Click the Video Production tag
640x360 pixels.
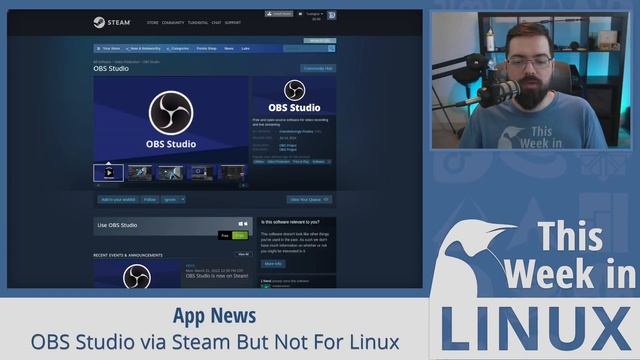(x=278, y=162)
